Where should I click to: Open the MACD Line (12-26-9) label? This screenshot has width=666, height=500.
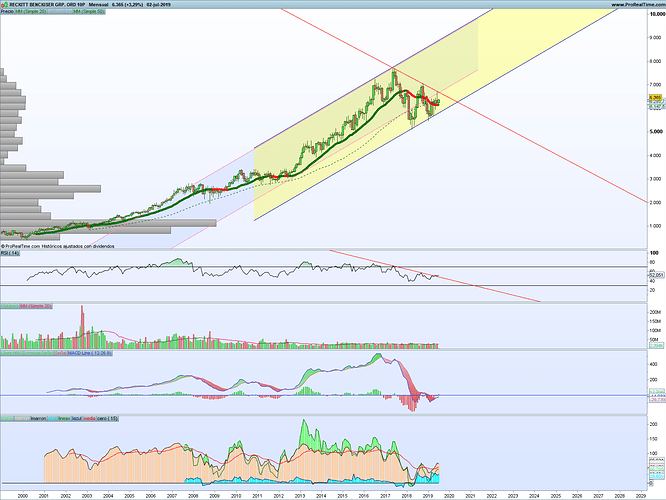tap(90, 353)
